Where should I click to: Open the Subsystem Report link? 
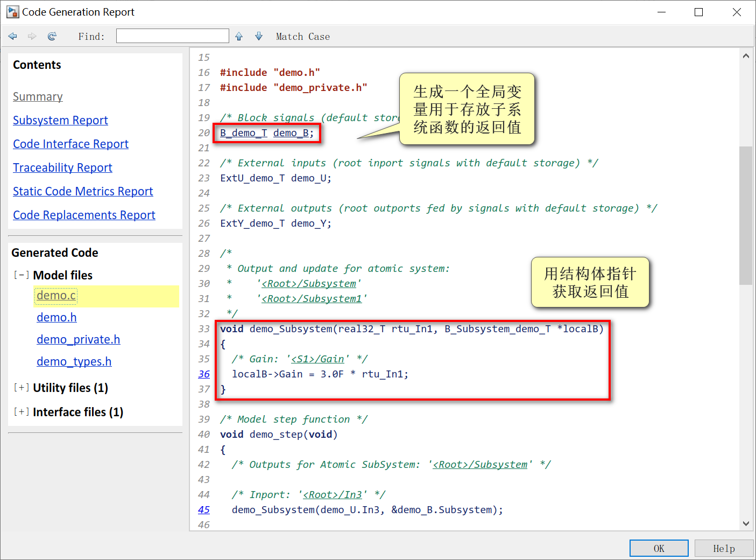pyautogui.click(x=60, y=121)
